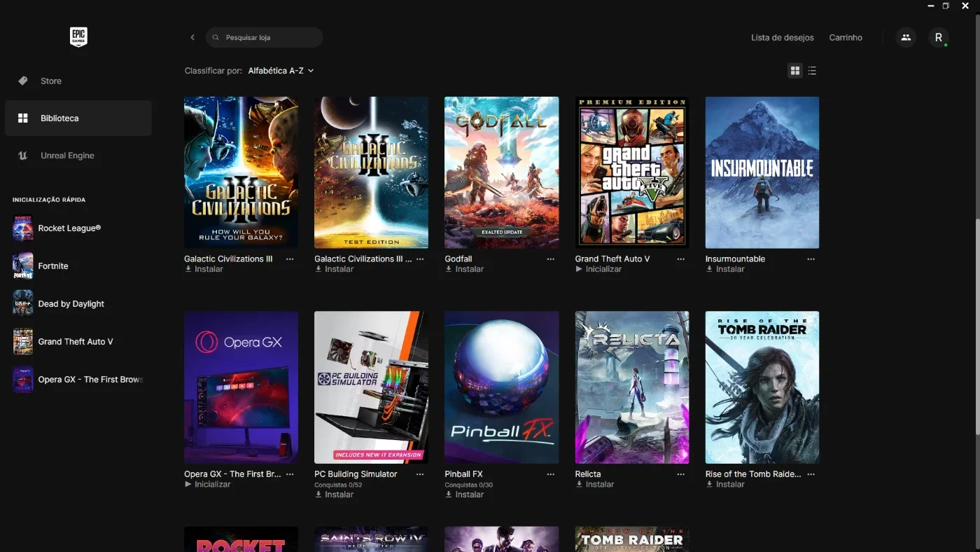The height and width of the screenshot is (552, 980).
Task: Open three-dot menu for Opera GX
Action: [x=290, y=474]
